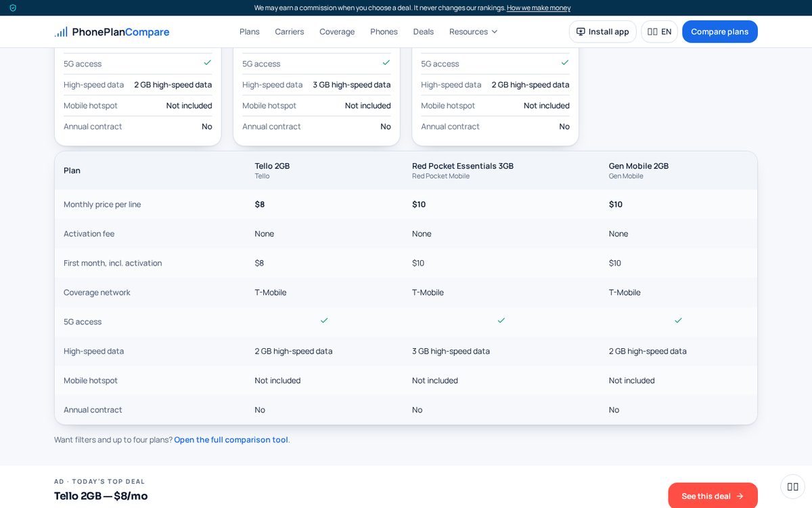Screen dimensions: 812x508
Task: Click the Gen Mobile 2GB column header
Action: tap(639, 170)
